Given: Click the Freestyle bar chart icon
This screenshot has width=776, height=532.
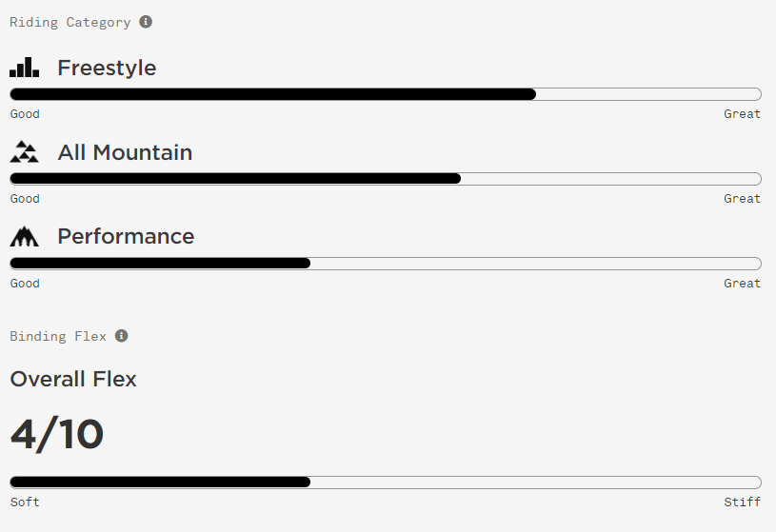Looking at the screenshot, I should [x=24, y=68].
